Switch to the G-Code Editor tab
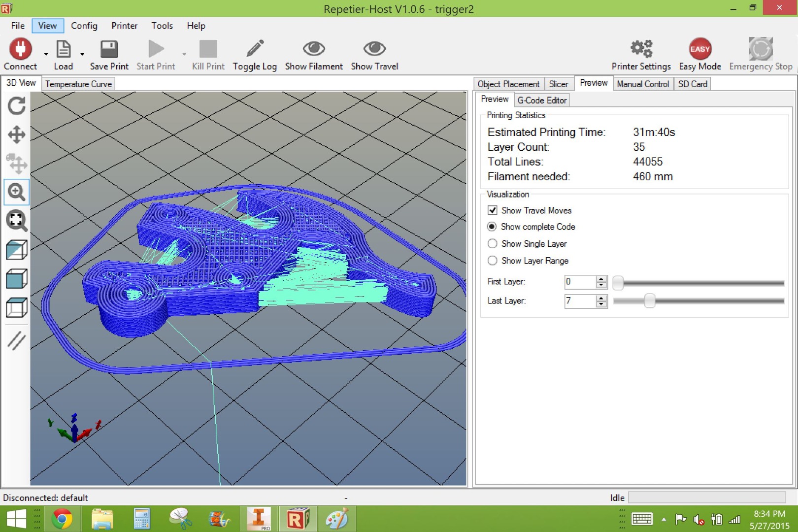Image resolution: width=798 pixels, height=532 pixels. pyautogui.click(x=542, y=100)
